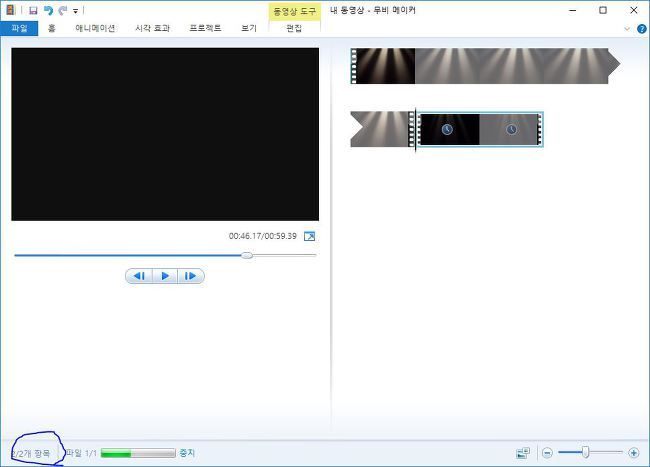Stop file import with 중지 link
The image size is (650, 467).
(x=187, y=453)
